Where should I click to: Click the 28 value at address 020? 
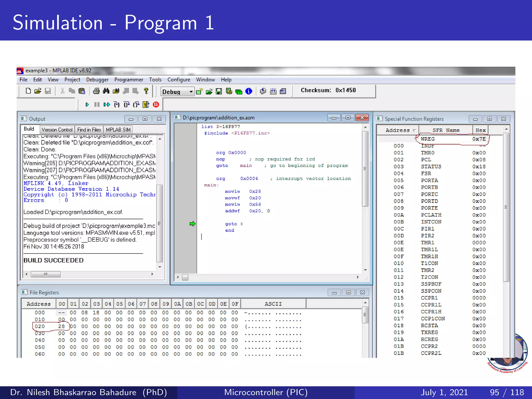pyautogui.click(x=62, y=326)
